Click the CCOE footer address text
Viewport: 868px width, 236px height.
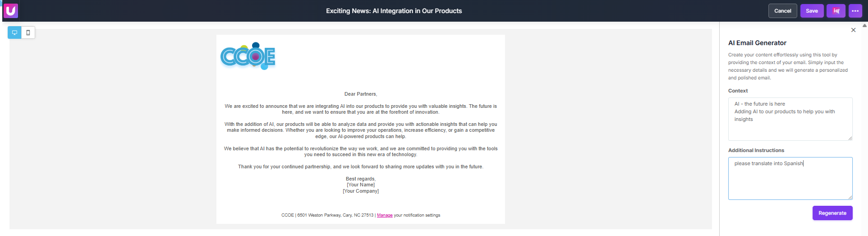pos(327,215)
